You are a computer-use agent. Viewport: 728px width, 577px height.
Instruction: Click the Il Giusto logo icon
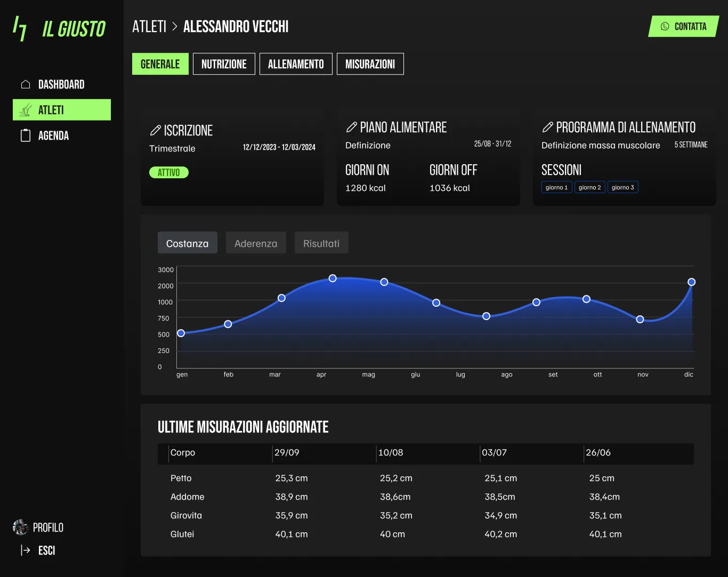tap(19, 28)
